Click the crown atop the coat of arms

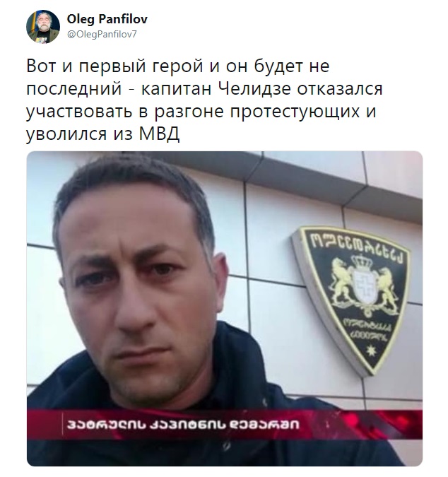pos(362,261)
